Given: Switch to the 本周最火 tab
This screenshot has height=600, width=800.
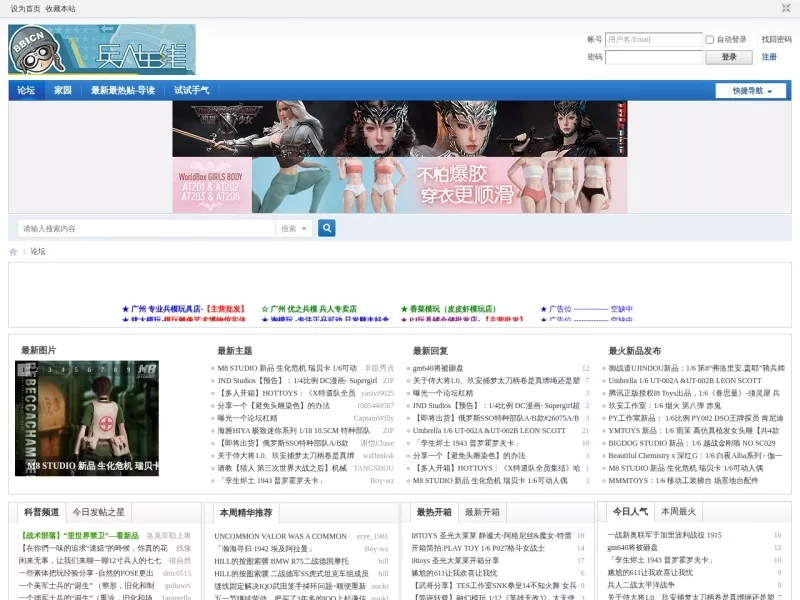Looking at the screenshot, I should (x=678, y=511).
